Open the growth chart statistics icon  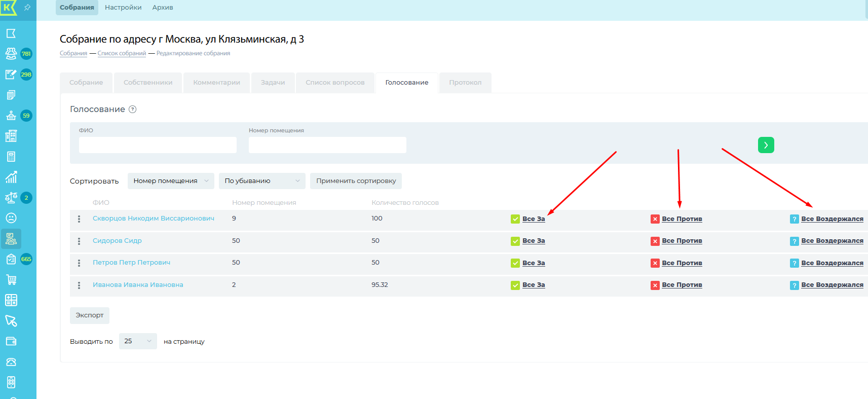(11, 177)
